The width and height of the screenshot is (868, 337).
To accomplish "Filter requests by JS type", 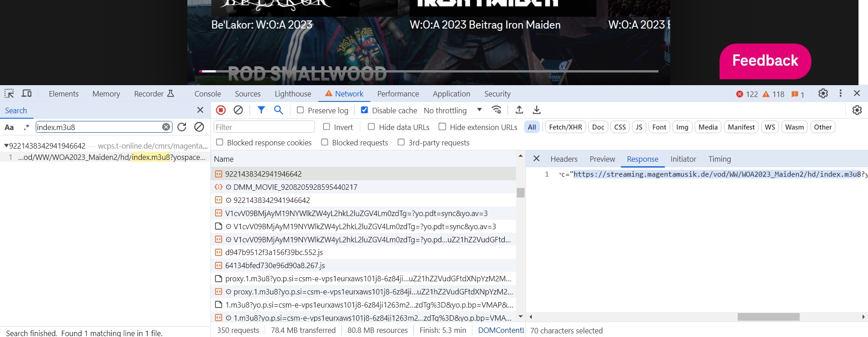I will point(639,127).
